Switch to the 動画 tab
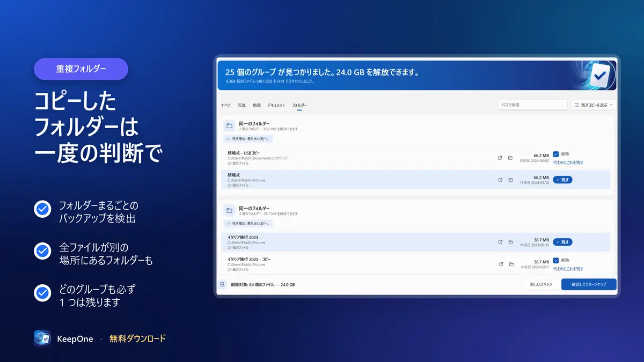Image resolution: width=644 pixels, height=362 pixels. [x=257, y=106]
